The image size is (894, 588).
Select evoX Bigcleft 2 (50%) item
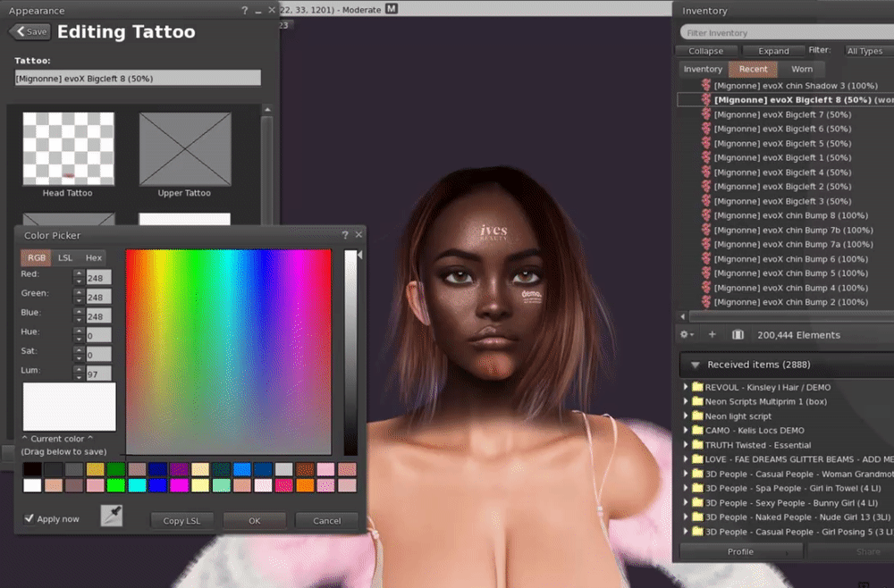tap(782, 186)
